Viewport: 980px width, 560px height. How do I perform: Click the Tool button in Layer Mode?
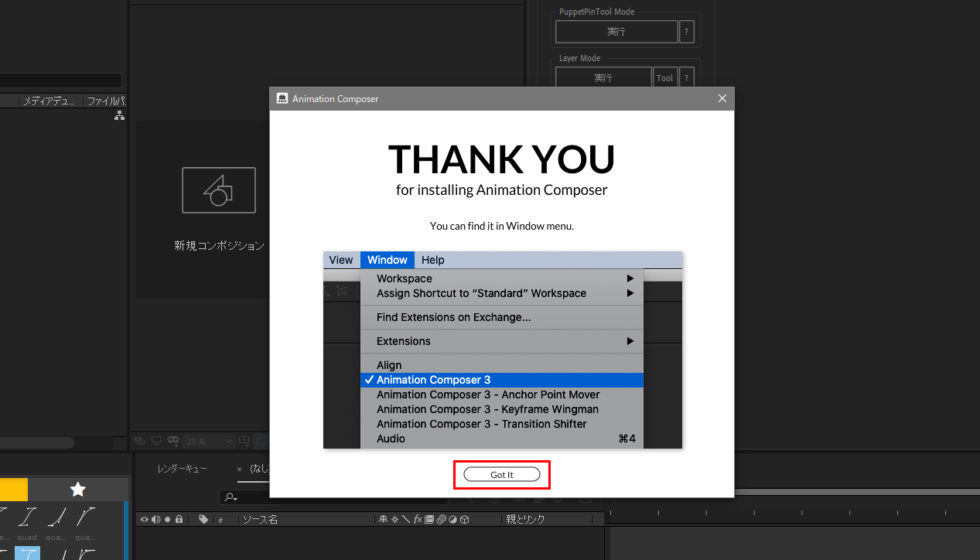pos(664,78)
